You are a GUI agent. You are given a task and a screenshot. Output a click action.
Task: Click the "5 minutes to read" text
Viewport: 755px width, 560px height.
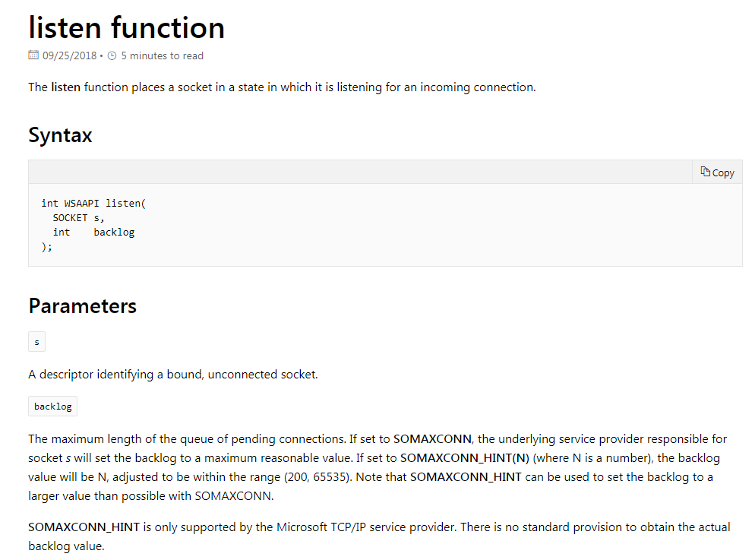162,55
